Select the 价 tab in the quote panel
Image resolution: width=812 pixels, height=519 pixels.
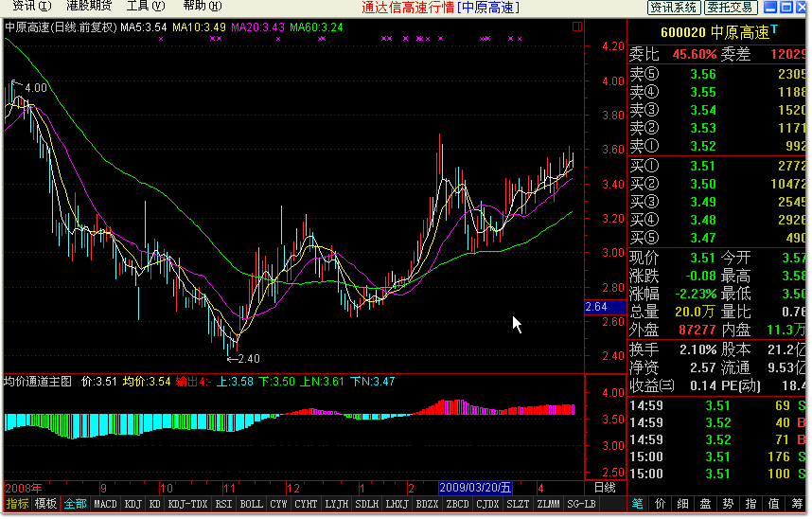(x=661, y=504)
